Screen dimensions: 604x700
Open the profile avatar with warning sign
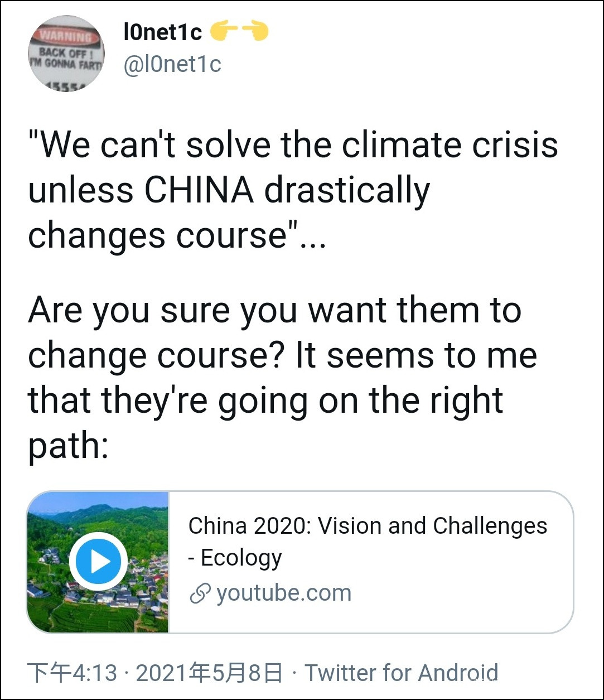[66, 54]
